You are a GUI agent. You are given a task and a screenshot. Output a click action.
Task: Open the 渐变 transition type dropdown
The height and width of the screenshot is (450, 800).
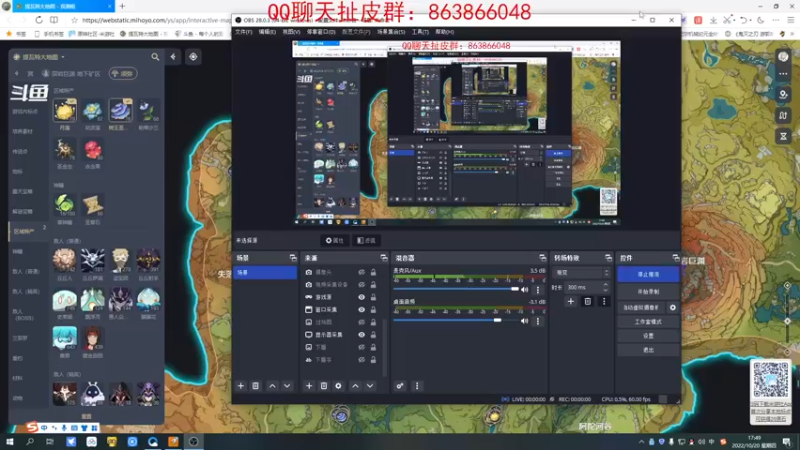click(581, 273)
